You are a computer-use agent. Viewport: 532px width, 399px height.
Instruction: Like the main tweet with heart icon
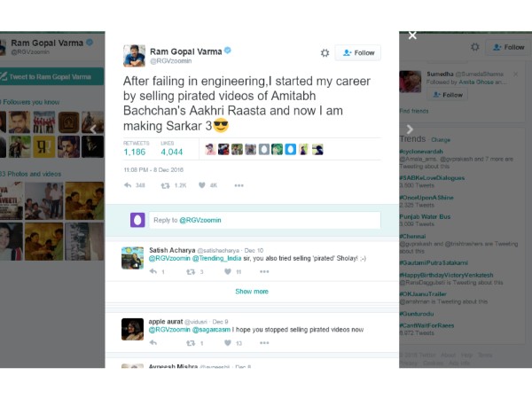tap(201, 185)
